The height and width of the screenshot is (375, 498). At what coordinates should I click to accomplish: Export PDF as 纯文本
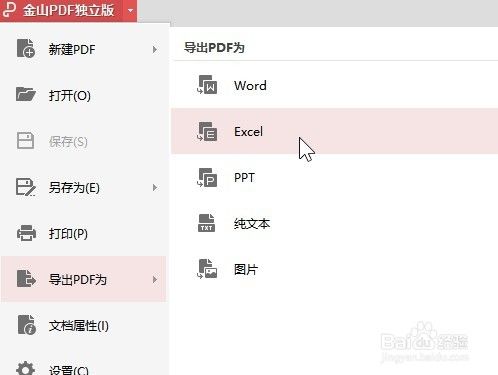(x=334, y=223)
